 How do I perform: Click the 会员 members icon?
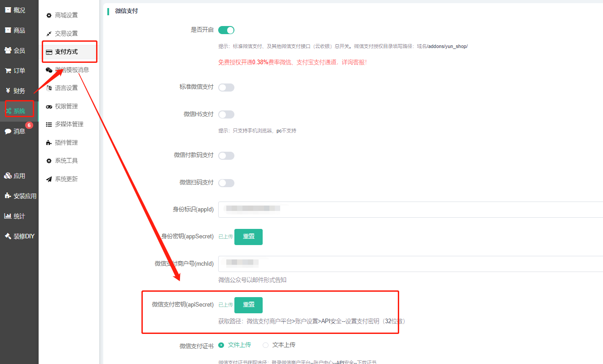pos(8,50)
